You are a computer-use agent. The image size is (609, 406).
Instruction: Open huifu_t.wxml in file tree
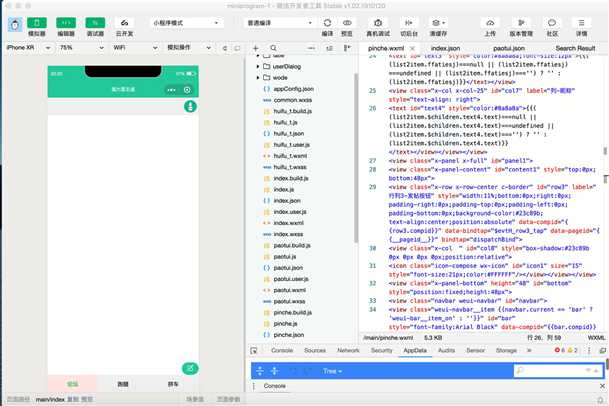(290, 156)
